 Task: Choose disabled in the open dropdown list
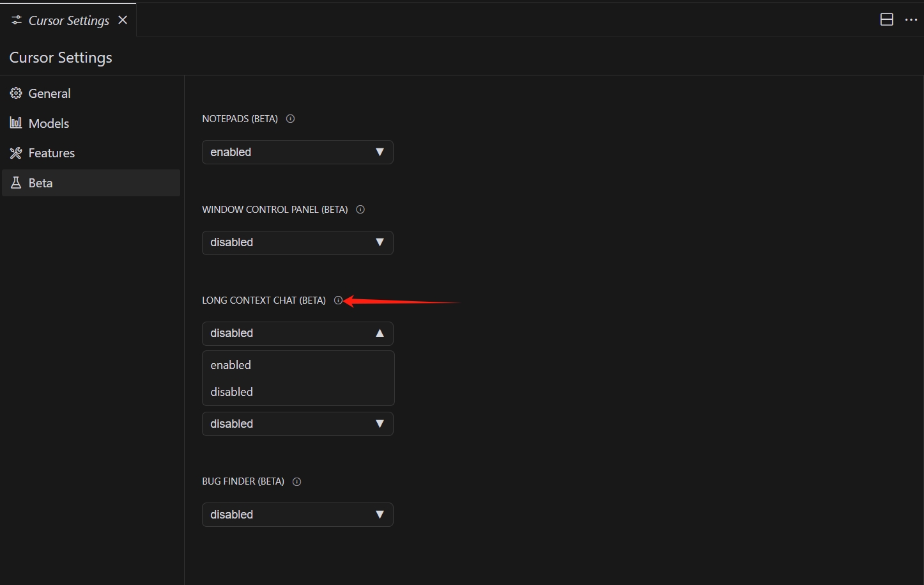tap(298, 392)
